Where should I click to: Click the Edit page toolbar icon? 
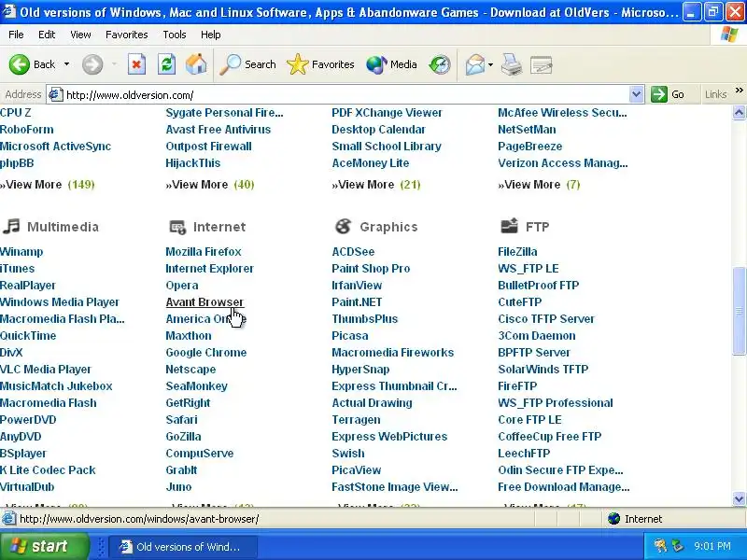coord(542,64)
